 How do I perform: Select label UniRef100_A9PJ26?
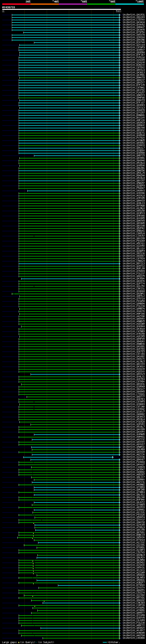point(133,120)
